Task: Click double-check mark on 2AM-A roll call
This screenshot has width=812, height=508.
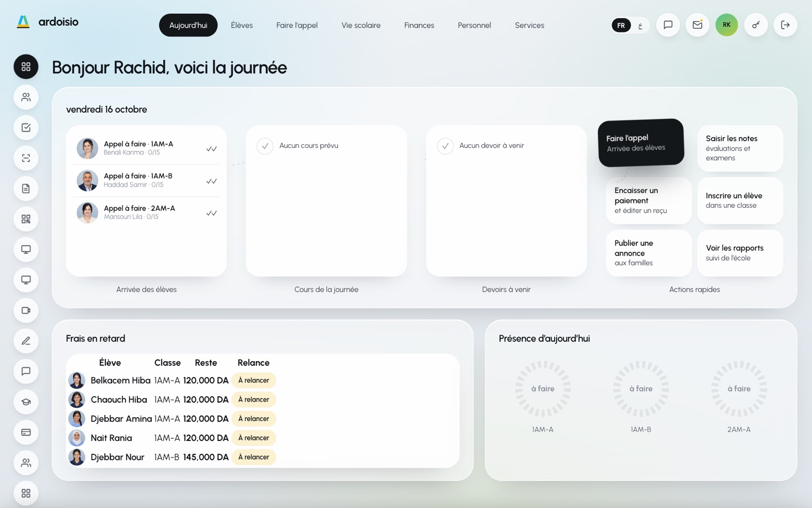Action: point(212,213)
